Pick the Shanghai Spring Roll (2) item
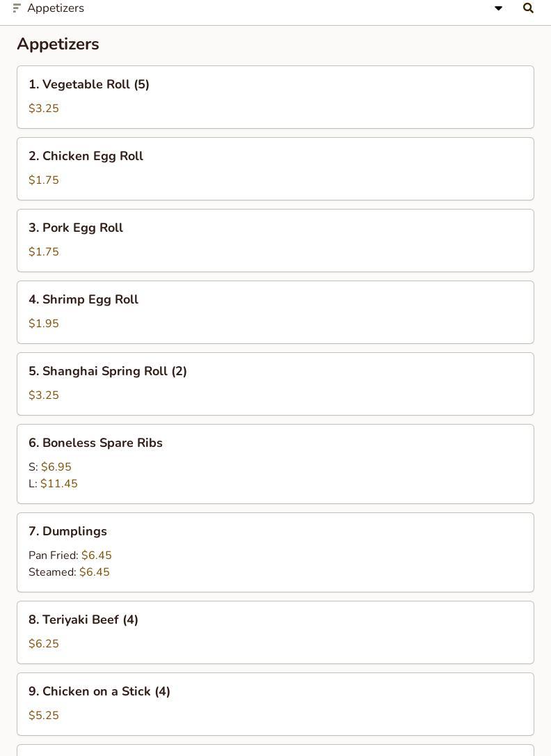Screen dimensions: 551x756 tap(275, 384)
